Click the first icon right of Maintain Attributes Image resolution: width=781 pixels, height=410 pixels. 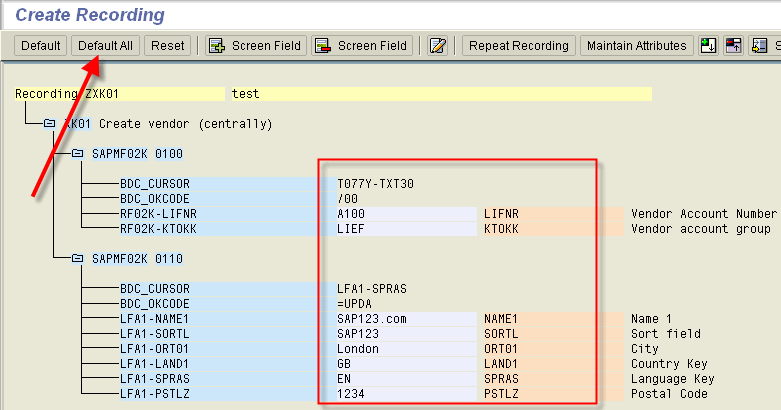tap(708, 46)
